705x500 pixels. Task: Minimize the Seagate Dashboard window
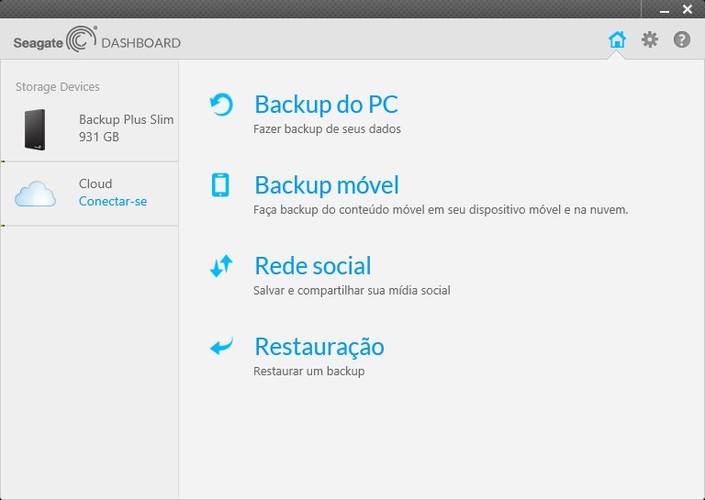[x=664, y=10]
